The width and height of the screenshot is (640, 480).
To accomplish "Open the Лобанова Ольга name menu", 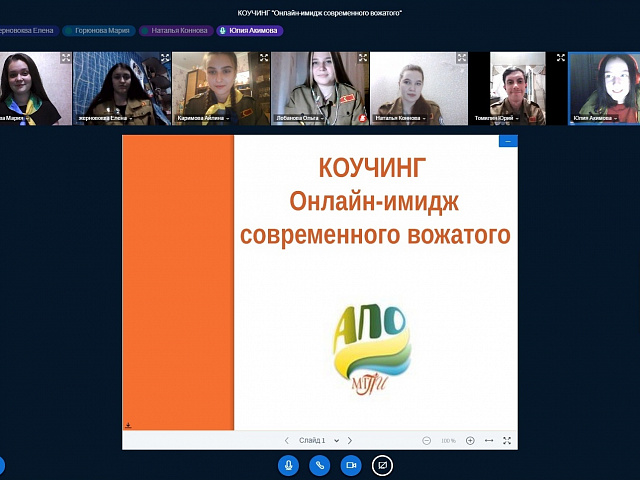I will tap(300, 118).
